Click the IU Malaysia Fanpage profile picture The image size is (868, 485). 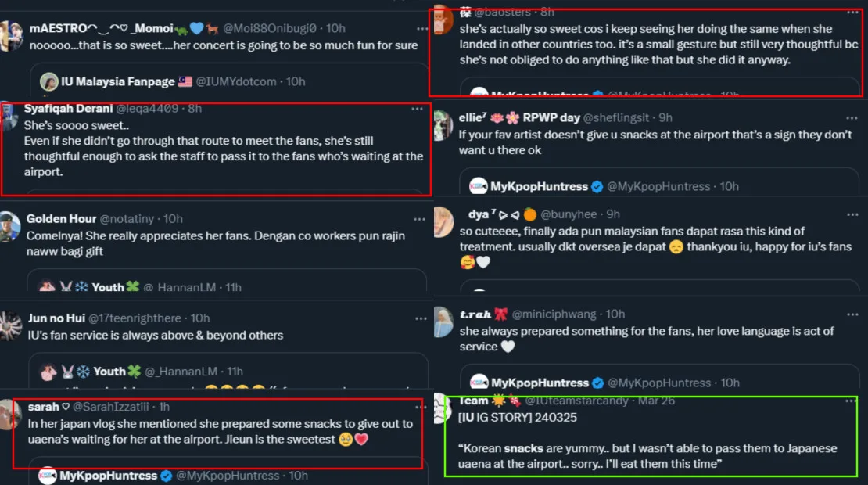coord(49,81)
